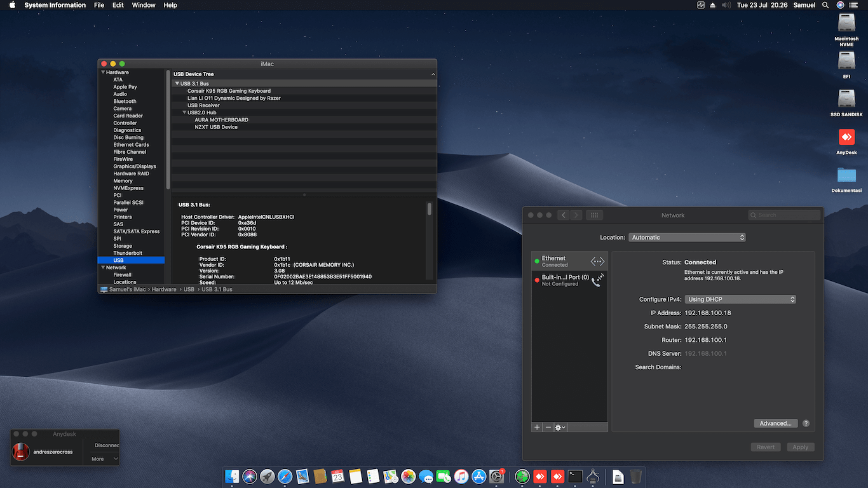Go back in the Network preferences window
Image resolution: width=868 pixels, height=488 pixels.
coord(564,215)
